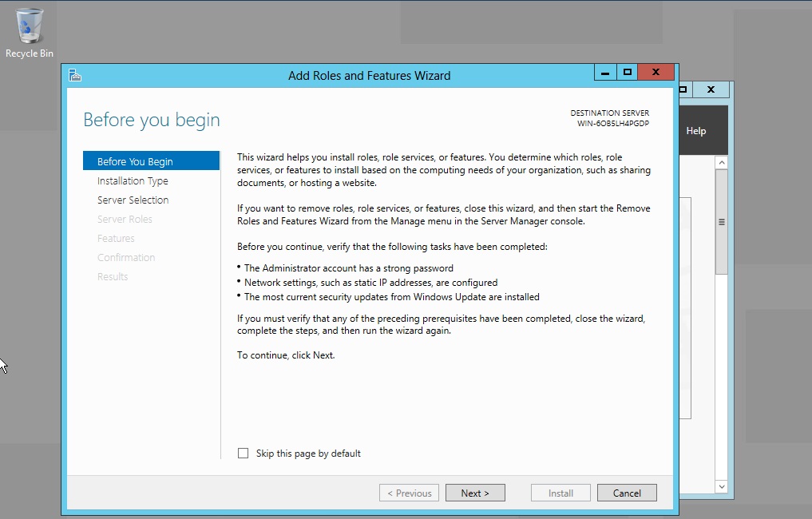The image size is (812, 519).
Task: Click the Windows Update security bullet
Action: click(x=391, y=297)
